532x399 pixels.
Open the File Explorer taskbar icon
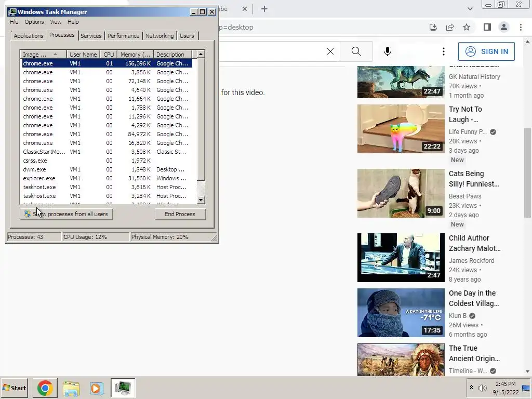click(x=71, y=388)
